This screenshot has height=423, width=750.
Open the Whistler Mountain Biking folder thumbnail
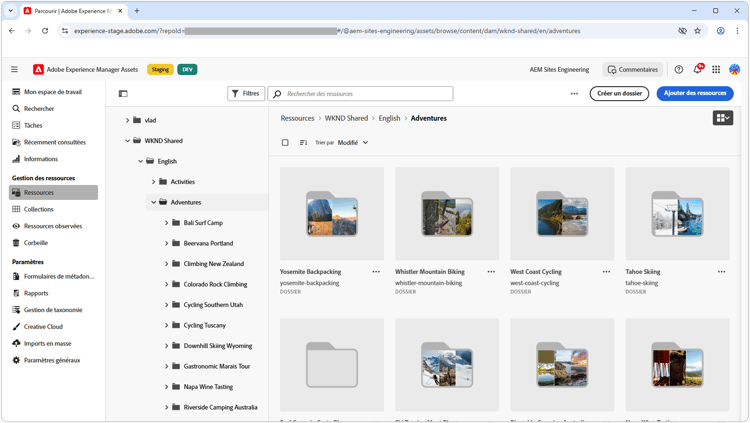point(447,213)
